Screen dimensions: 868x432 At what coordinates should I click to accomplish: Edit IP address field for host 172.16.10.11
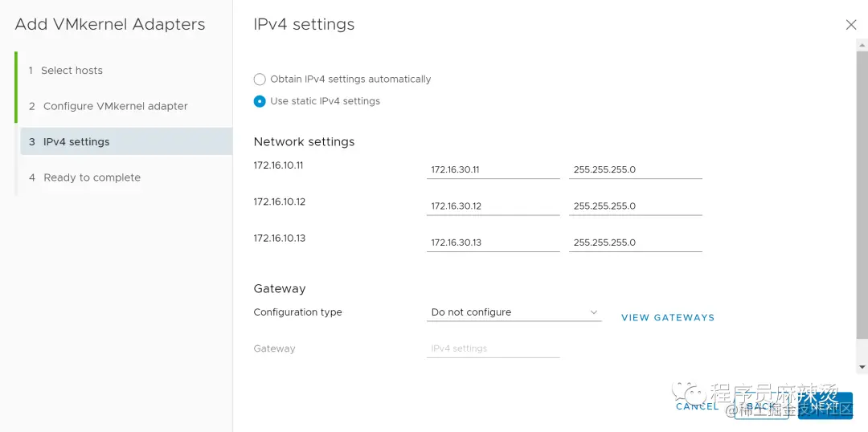[x=493, y=169]
